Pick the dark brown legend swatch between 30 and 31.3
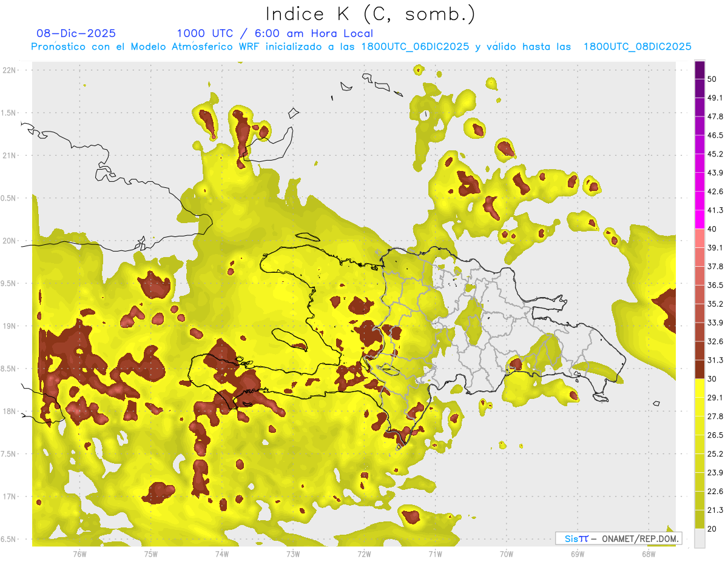 pos(699,370)
